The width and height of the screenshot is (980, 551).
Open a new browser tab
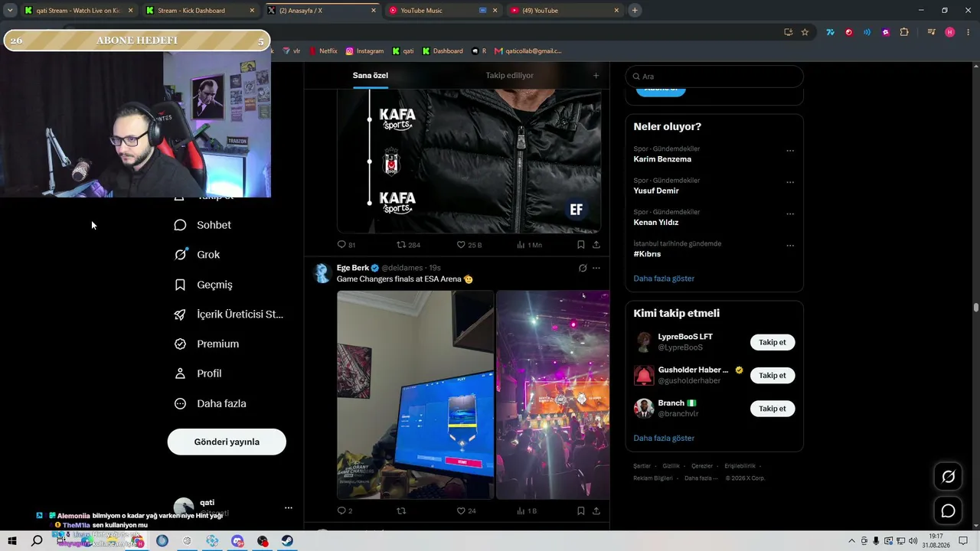click(x=635, y=11)
